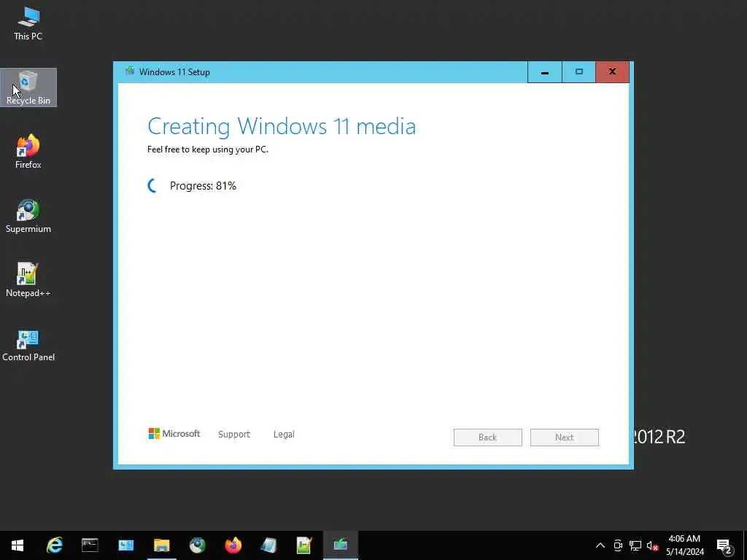Open Firefox from the taskbar
Screen dimensions: 747x560
[233, 545]
